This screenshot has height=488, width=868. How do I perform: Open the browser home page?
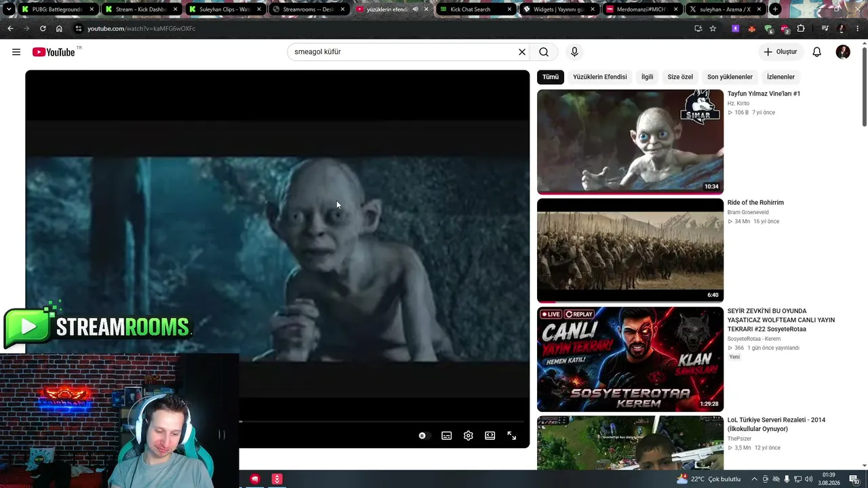pyautogui.click(x=59, y=28)
